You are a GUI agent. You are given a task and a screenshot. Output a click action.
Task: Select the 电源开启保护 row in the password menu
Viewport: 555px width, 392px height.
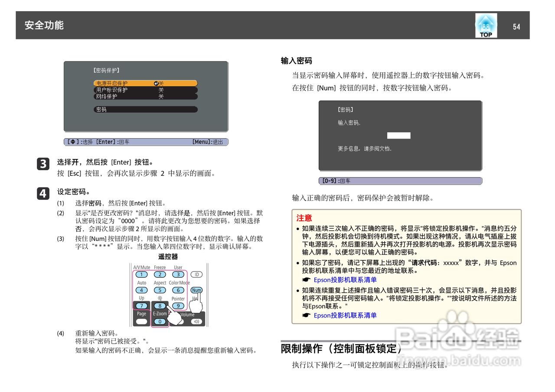click(x=146, y=83)
